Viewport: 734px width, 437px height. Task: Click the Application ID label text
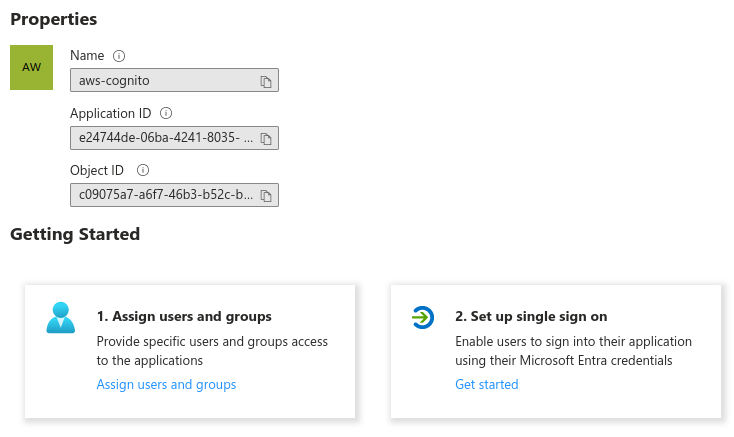[110, 113]
